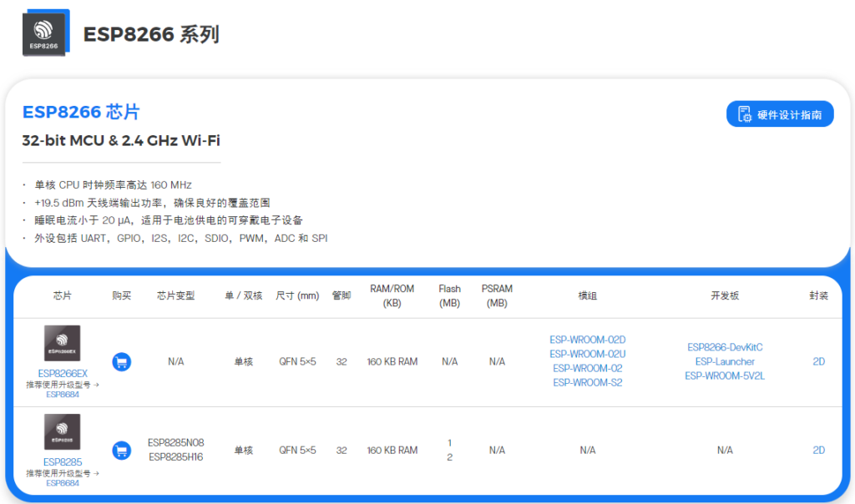
Task: Click the 32-bit MCU & 2.4 GHz Wi-Fi subtitle
Action: 121,140
